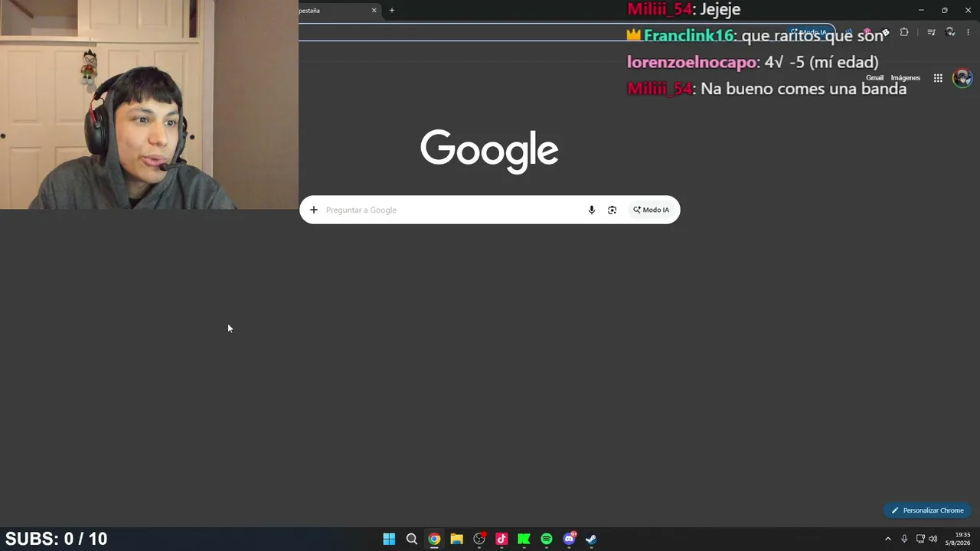Click the Chrome taskbar icon

tap(434, 539)
